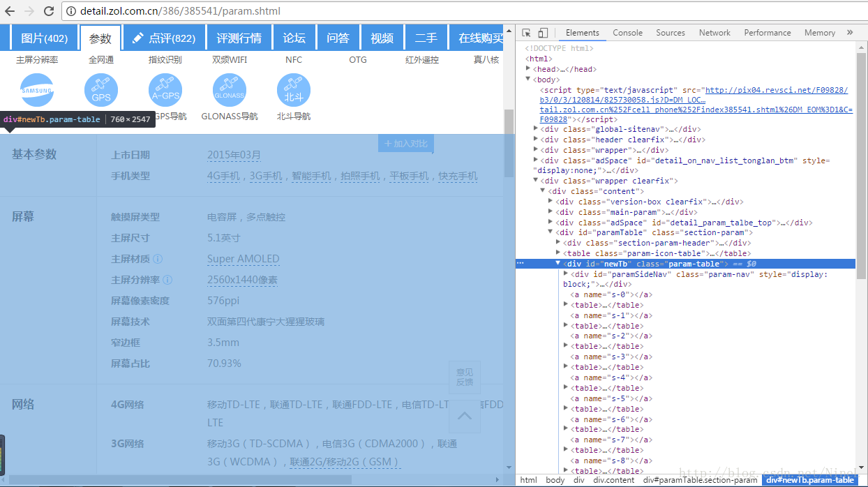Expand the global-sitenav div node
Viewport: 868px width, 487px height.
[x=536, y=129]
